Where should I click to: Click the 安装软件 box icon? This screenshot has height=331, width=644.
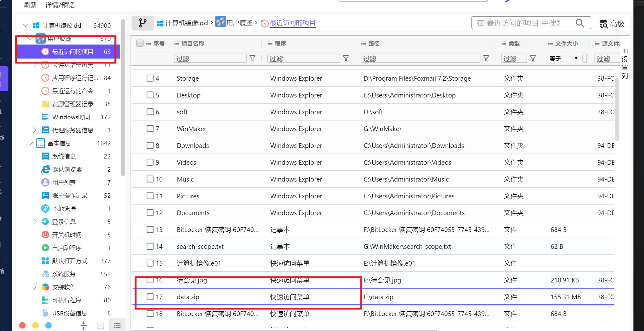point(45,287)
